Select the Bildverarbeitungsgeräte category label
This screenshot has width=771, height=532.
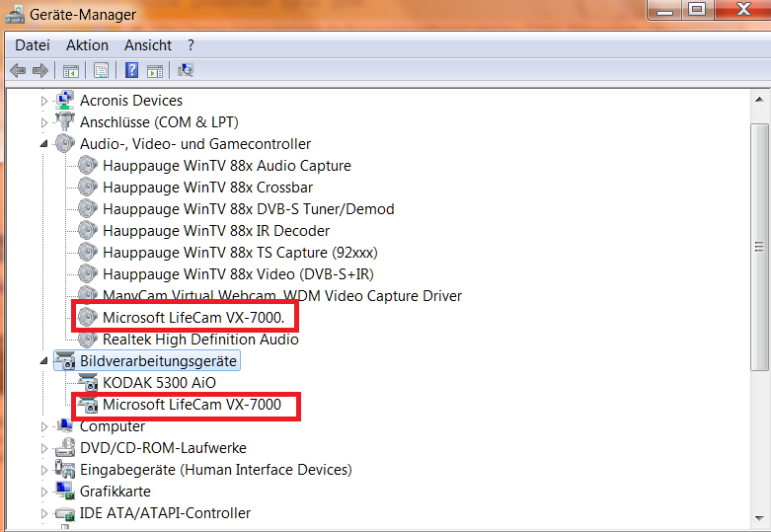(158, 361)
